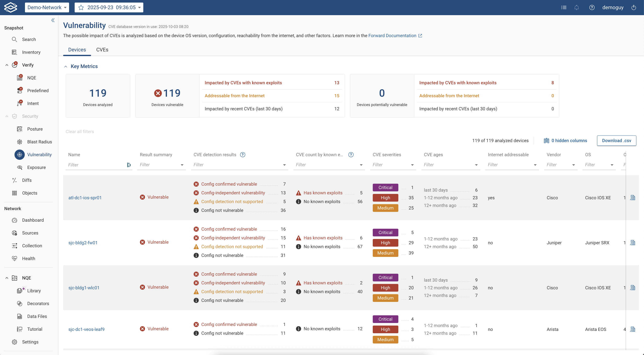644x355 pixels.
Task: Open the task list icon in header
Action: [564, 7]
